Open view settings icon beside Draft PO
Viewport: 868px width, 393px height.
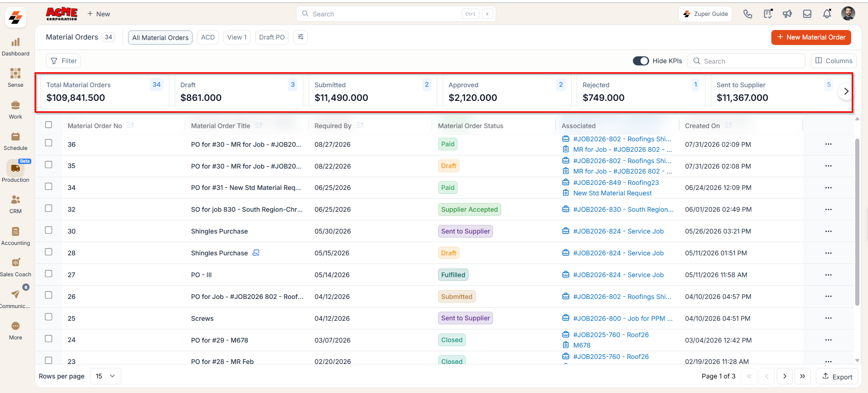tap(301, 37)
